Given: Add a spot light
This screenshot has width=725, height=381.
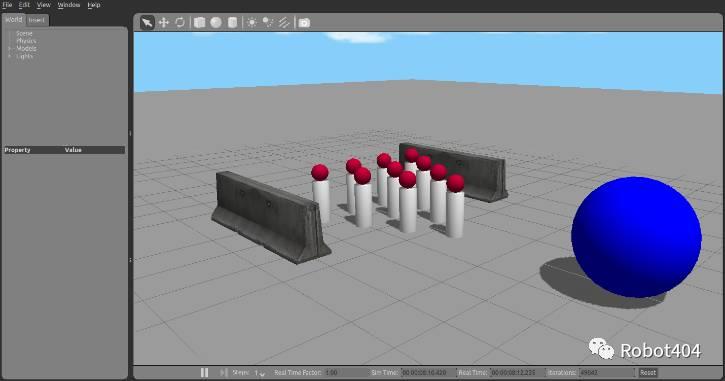Looking at the screenshot, I should [x=268, y=22].
